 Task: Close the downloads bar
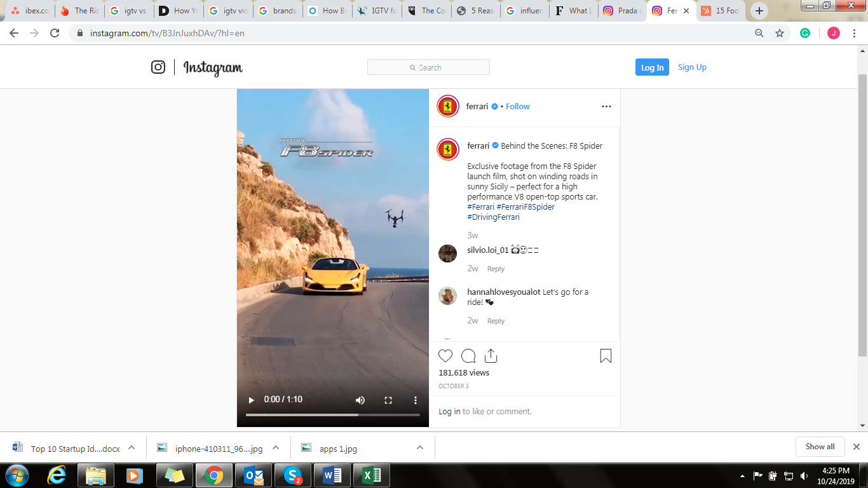(857, 447)
